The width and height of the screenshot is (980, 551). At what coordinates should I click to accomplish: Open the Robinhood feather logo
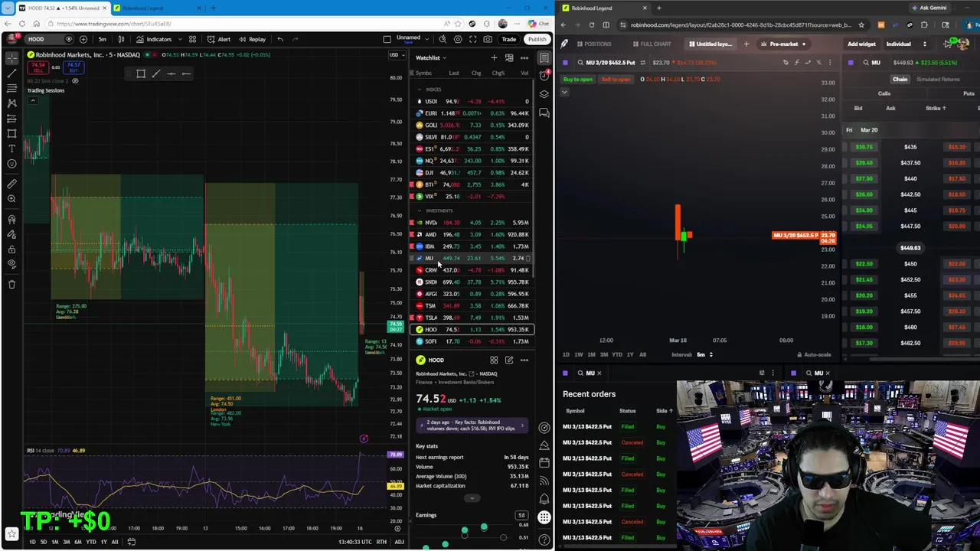pos(564,44)
